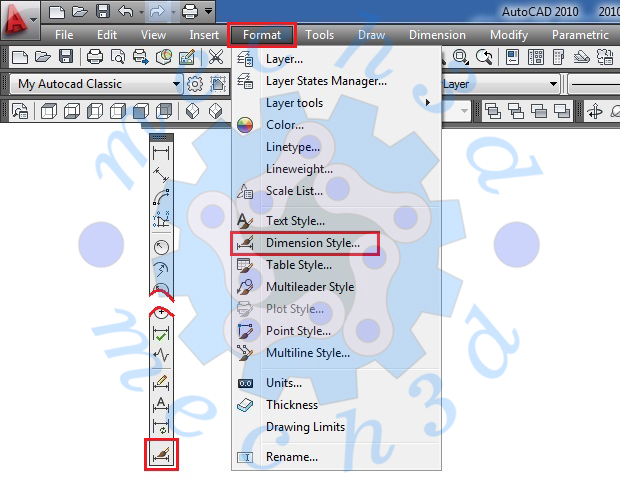Choose Color option in Format menu

285,125
